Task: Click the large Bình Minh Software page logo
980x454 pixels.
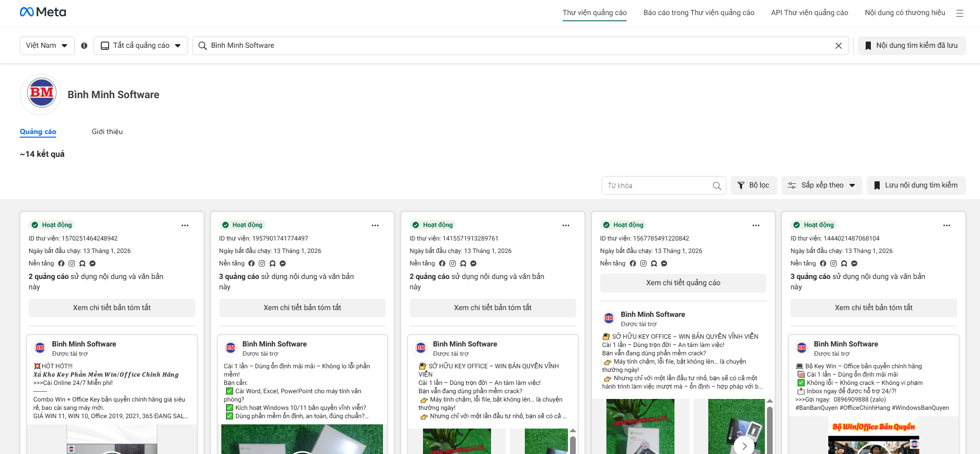Action: [x=41, y=95]
